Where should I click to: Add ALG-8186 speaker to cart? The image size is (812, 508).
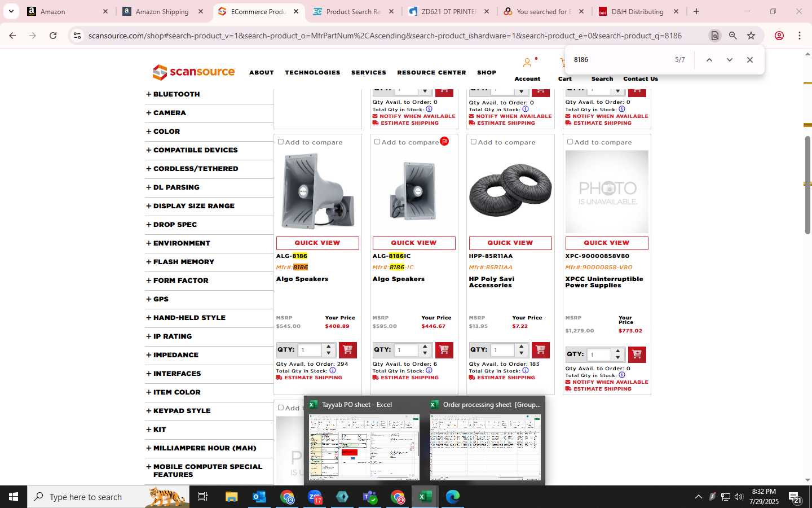[347, 350]
